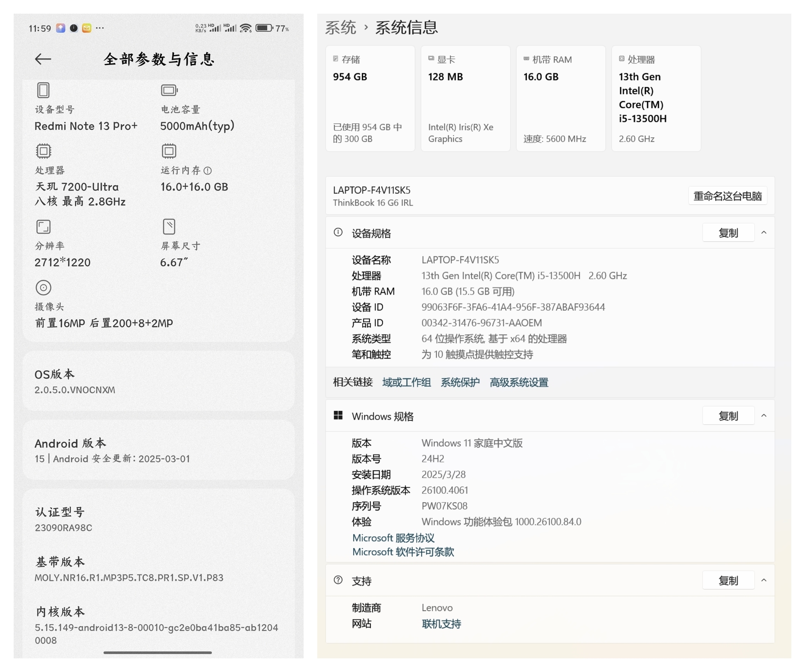Collapse the 支持 section chevron
The width and height of the screenshot is (805, 672).
763,580
